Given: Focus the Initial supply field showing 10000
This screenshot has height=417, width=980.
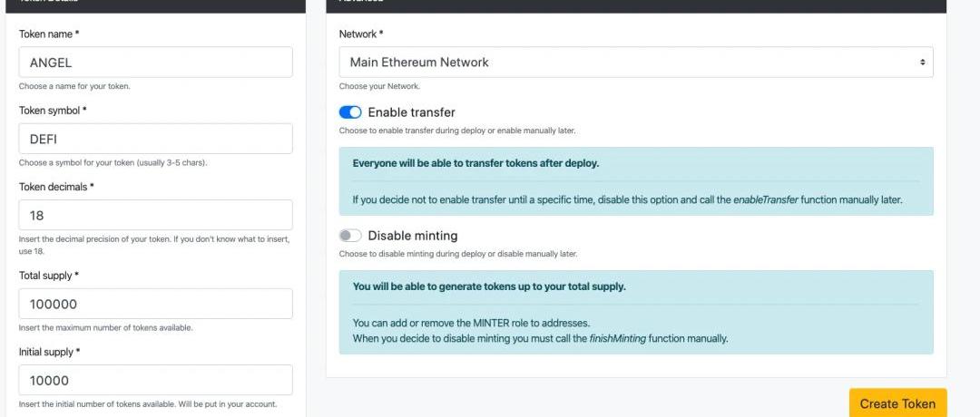Looking at the screenshot, I should click(155, 380).
